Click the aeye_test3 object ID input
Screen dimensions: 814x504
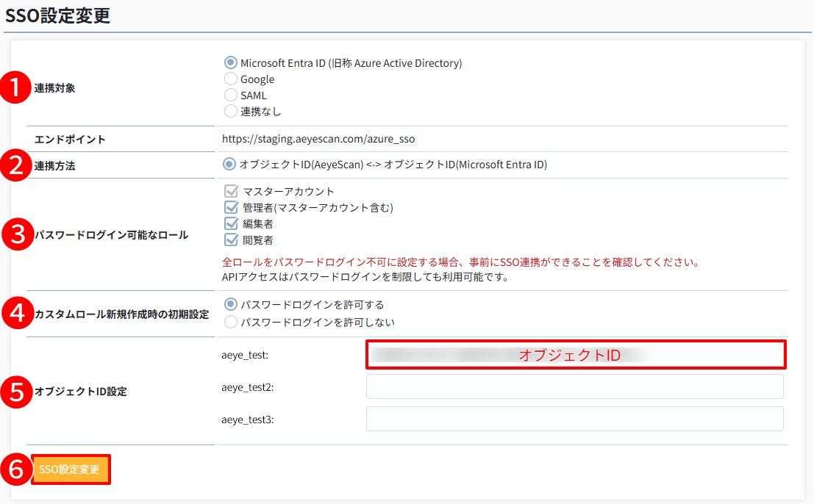click(x=575, y=419)
